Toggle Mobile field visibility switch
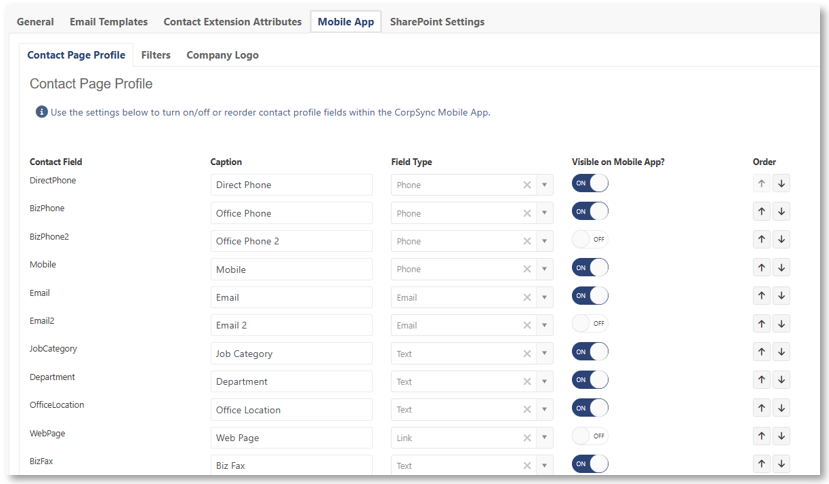The width and height of the screenshot is (829, 484). pyautogui.click(x=590, y=268)
